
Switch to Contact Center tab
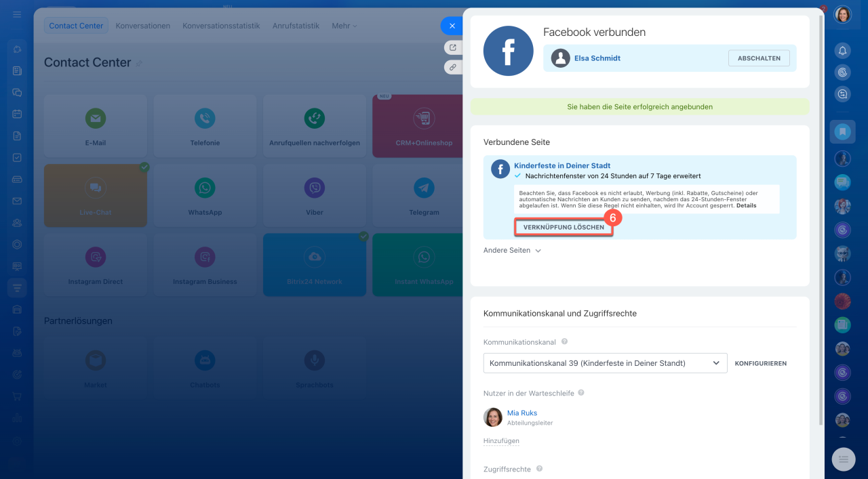click(77, 26)
